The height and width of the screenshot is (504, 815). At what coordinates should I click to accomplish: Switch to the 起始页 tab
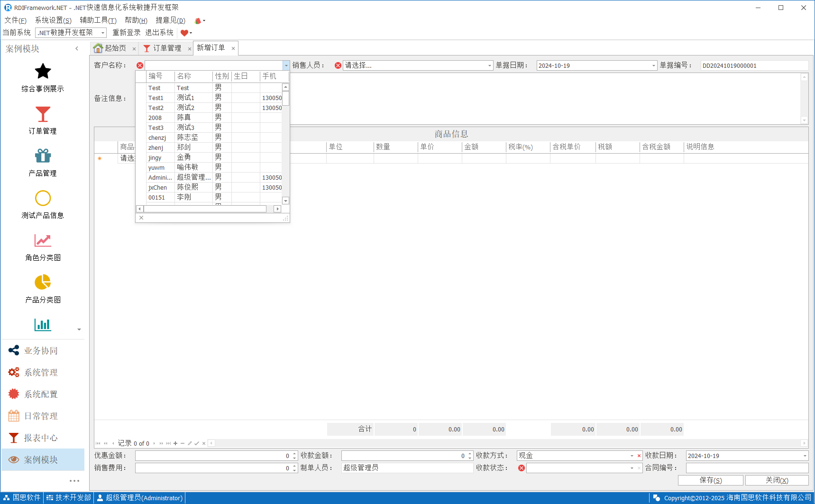(114, 48)
